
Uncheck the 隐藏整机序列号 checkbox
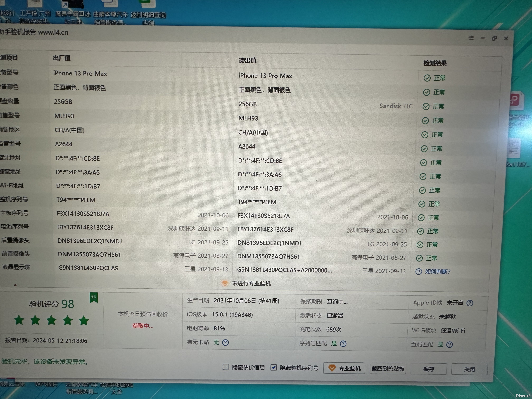click(x=274, y=367)
